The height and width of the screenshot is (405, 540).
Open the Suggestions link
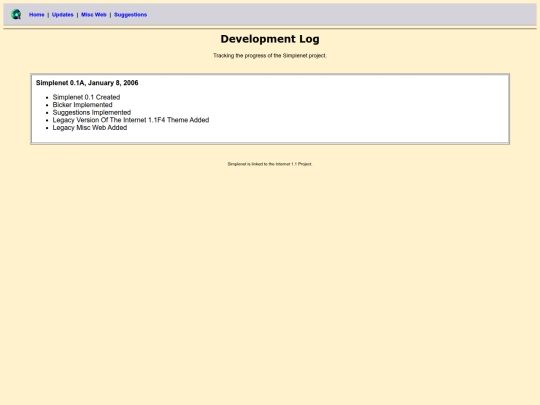coord(131,15)
